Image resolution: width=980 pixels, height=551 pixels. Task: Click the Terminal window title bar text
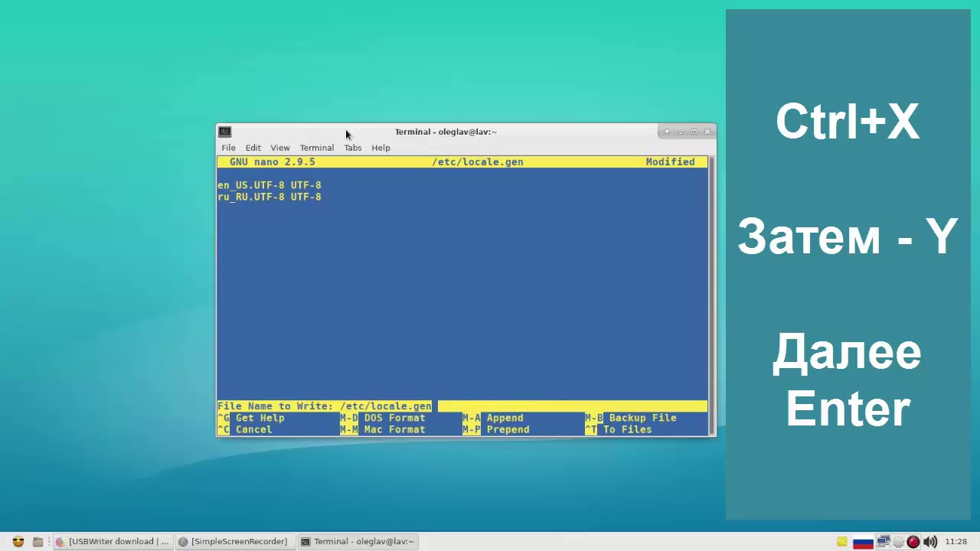pyautogui.click(x=446, y=132)
